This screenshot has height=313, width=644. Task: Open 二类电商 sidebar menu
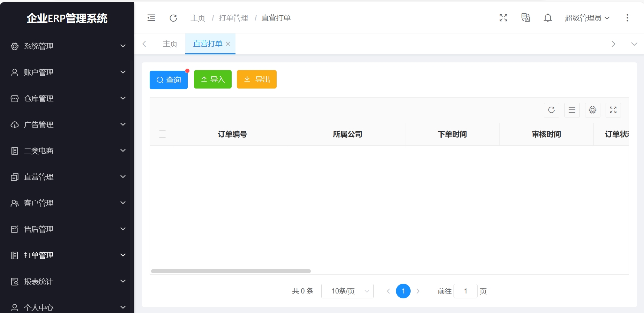click(x=67, y=151)
